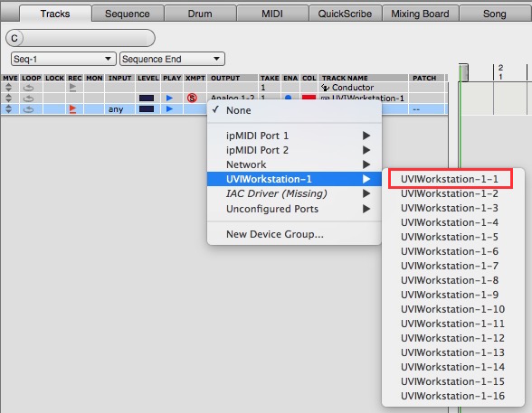
Task: Open the Sequence End dropdown
Action: pos(172,59)
